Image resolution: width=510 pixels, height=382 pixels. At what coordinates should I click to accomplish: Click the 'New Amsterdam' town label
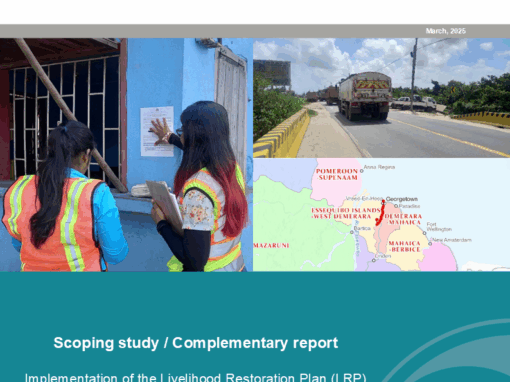coord(452,240)
